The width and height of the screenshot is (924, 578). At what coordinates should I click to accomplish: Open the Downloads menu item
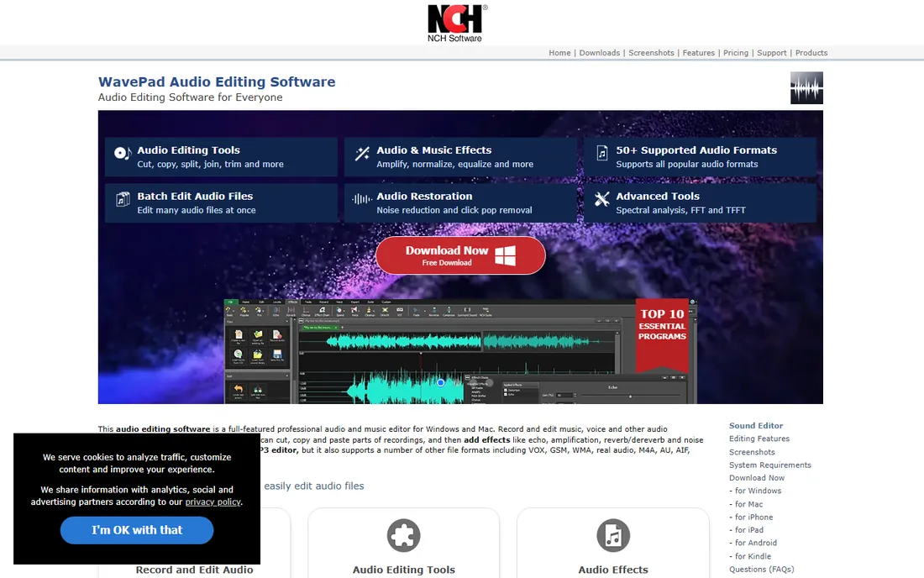coord(599,53)
